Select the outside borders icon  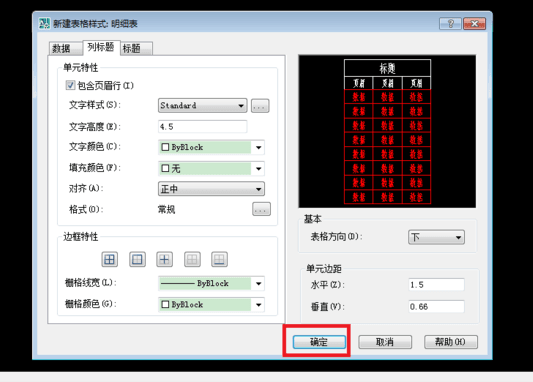(137, 260)
